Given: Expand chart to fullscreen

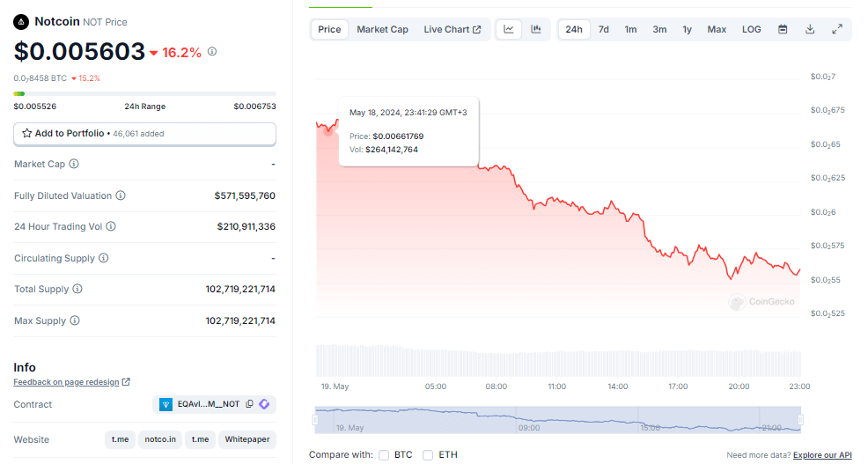Looking at the screenshot, I should (836, 29).
